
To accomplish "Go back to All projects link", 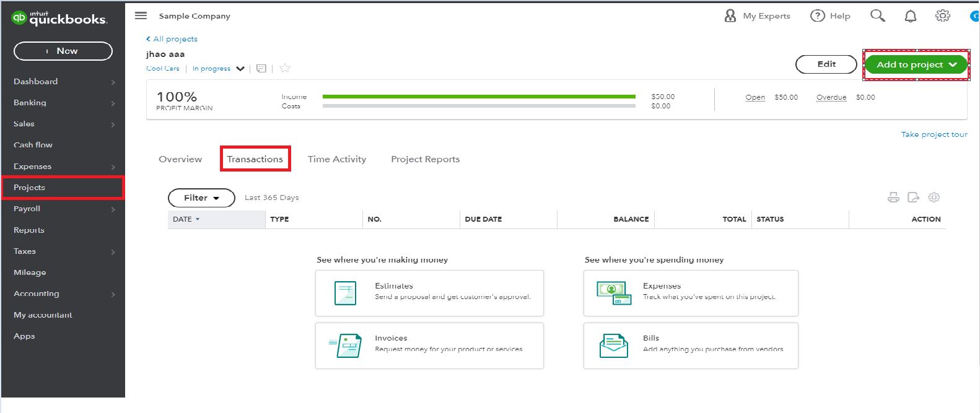I will click(172, 39).
